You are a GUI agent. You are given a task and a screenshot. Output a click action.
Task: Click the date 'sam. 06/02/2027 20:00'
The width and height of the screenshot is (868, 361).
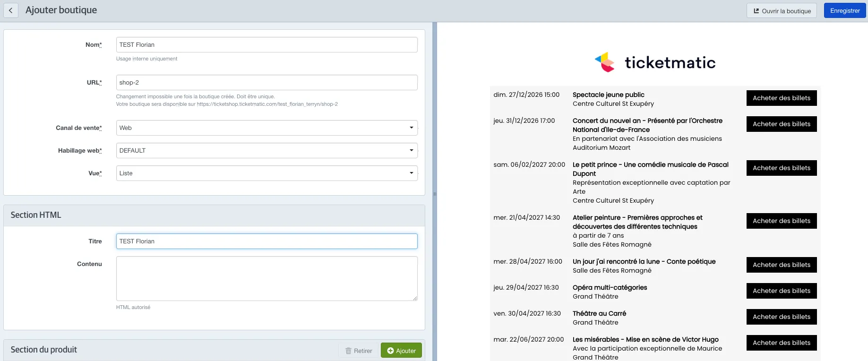pos(529,165)
